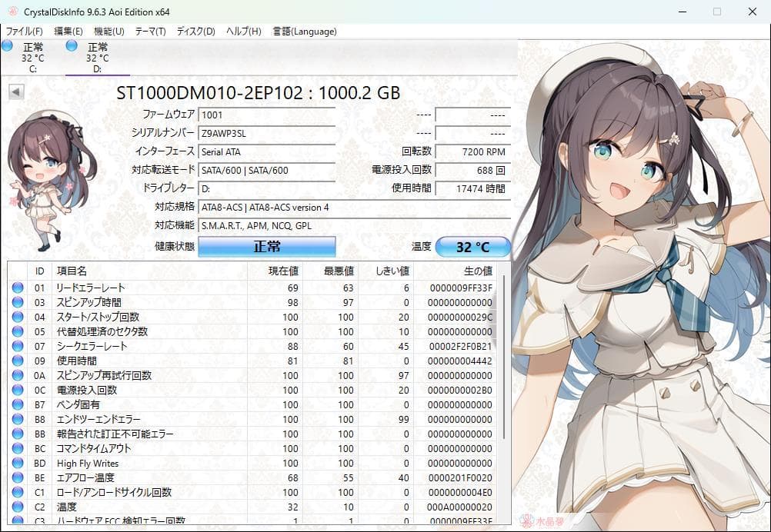Open the 言語(Language) menu
Screen dimensions: 771x532
point(305,32)
